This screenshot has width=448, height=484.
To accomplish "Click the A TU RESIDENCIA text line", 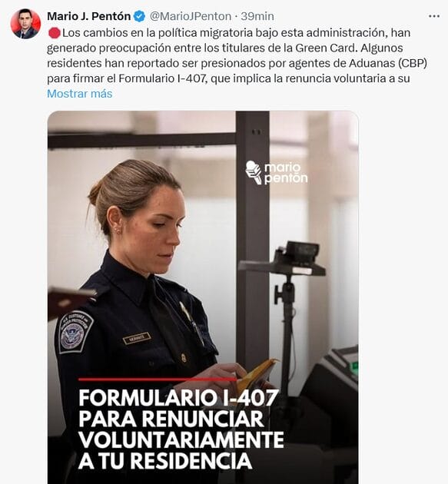I will (x=165, y=460).
